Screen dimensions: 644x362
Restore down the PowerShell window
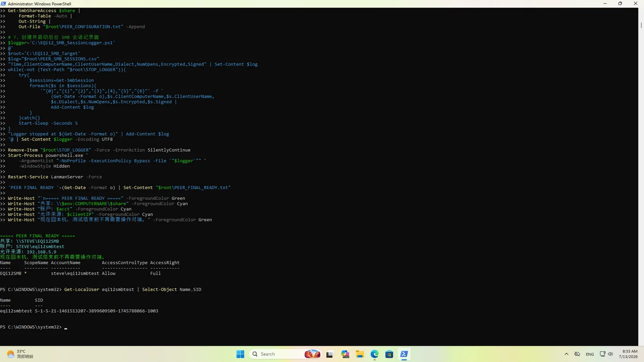pyautogui.click(x=620, y=4)
